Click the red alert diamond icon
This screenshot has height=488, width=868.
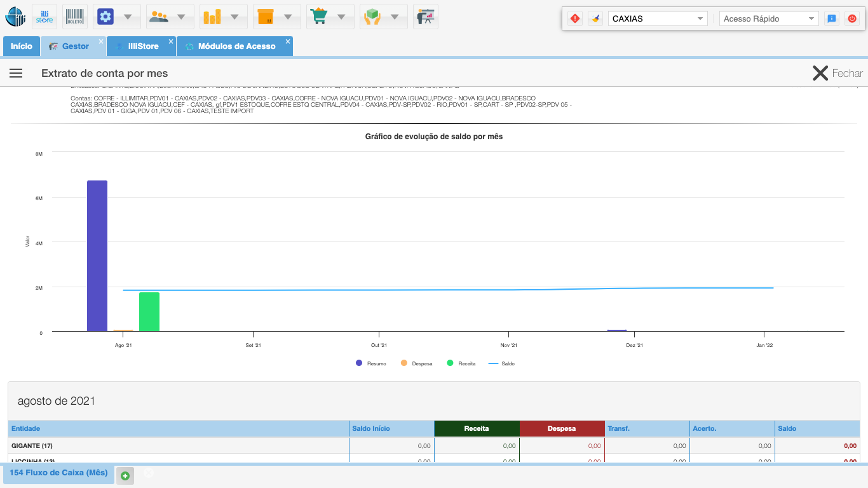[x=574, y=18]
